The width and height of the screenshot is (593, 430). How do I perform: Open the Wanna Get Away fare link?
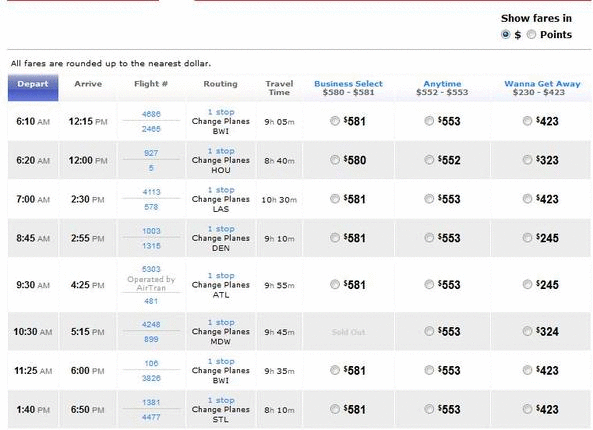542,84
